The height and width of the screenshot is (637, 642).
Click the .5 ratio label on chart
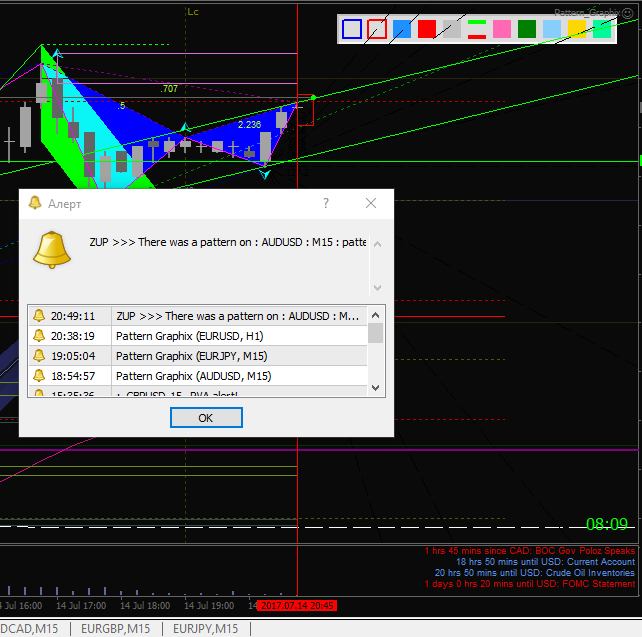coord(121,106)
